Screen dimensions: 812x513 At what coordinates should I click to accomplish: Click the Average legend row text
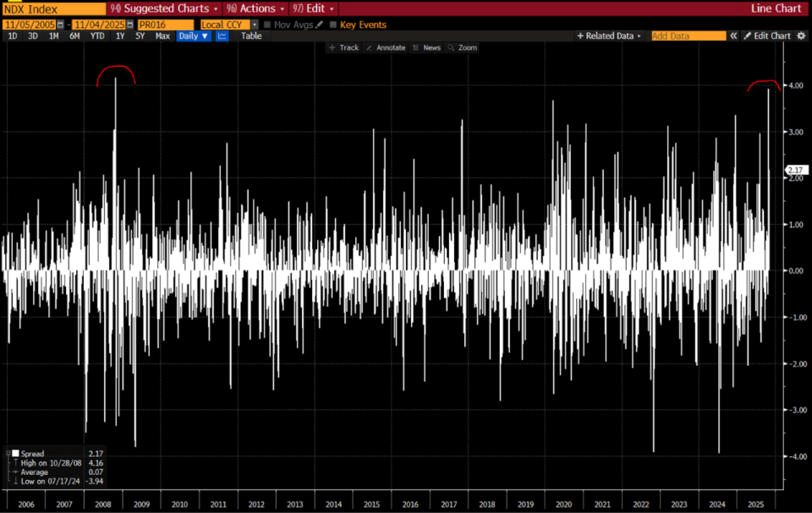pos(34,472)
